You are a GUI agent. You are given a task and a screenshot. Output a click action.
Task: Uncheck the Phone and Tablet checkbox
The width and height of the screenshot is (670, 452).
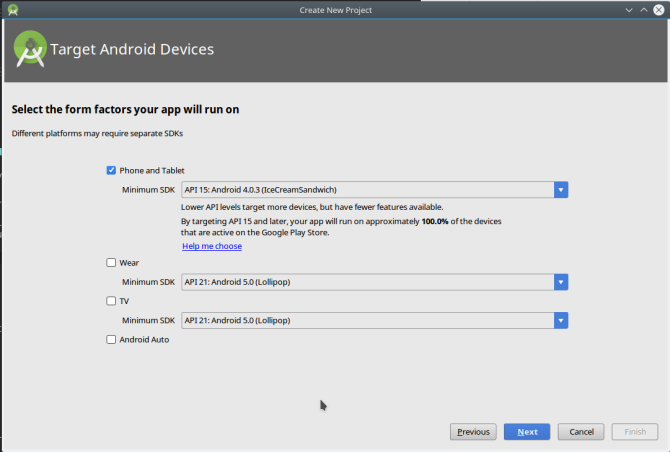coord(111,170)
